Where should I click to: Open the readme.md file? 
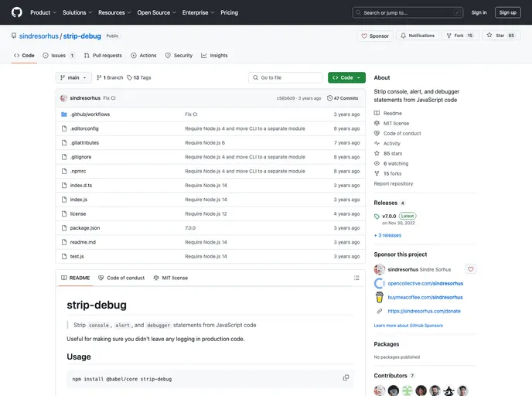coord(84,242)
